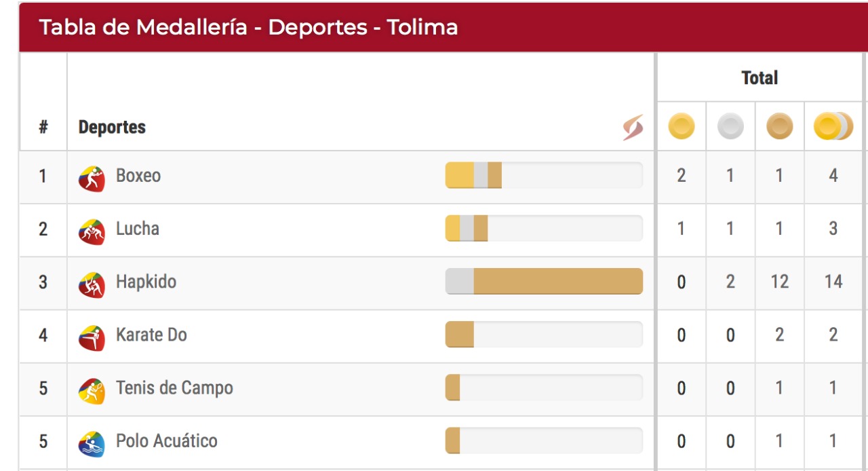Click the bronze medal column icon

tap(779, 127)
